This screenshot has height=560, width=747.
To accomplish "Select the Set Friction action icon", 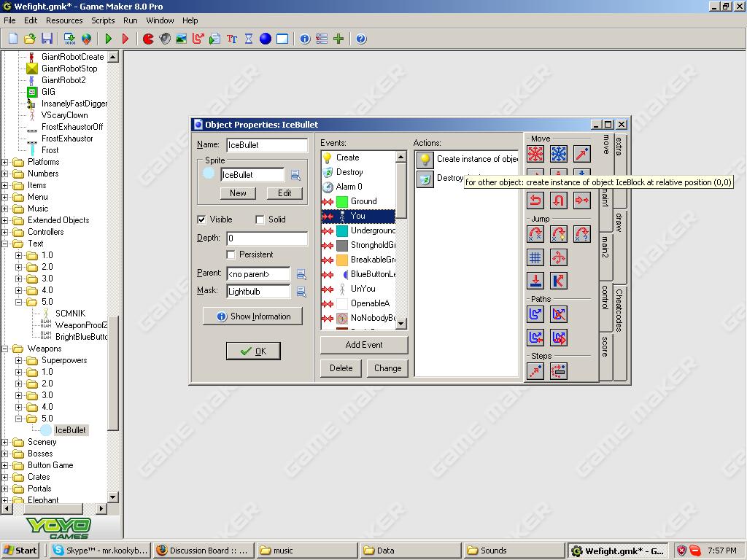I will coord(582,200).
